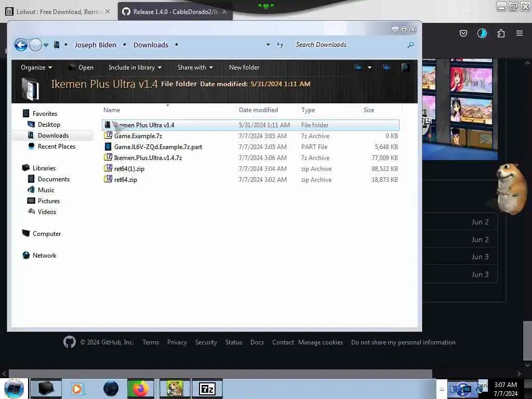Image resolution: width=532 pixels, height=399 pixels.
Task: Click Open in the Explorer toolbar
Action: [81, 68]
